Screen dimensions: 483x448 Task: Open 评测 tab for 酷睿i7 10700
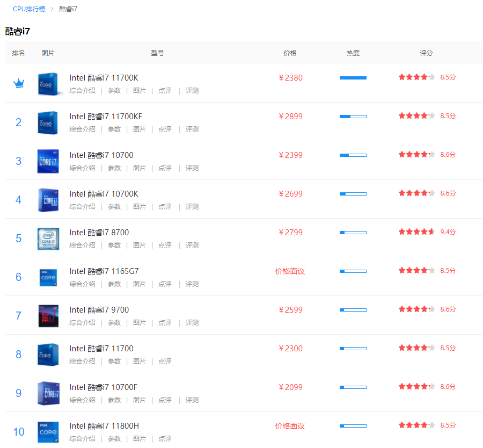click(x=192, y=168)
